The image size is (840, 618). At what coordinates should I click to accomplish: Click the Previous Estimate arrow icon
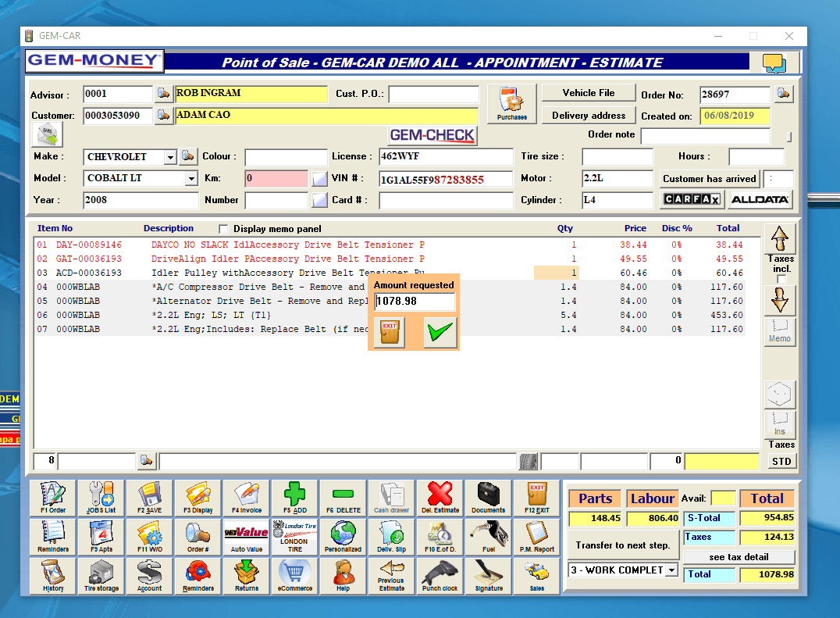[392, 576]
